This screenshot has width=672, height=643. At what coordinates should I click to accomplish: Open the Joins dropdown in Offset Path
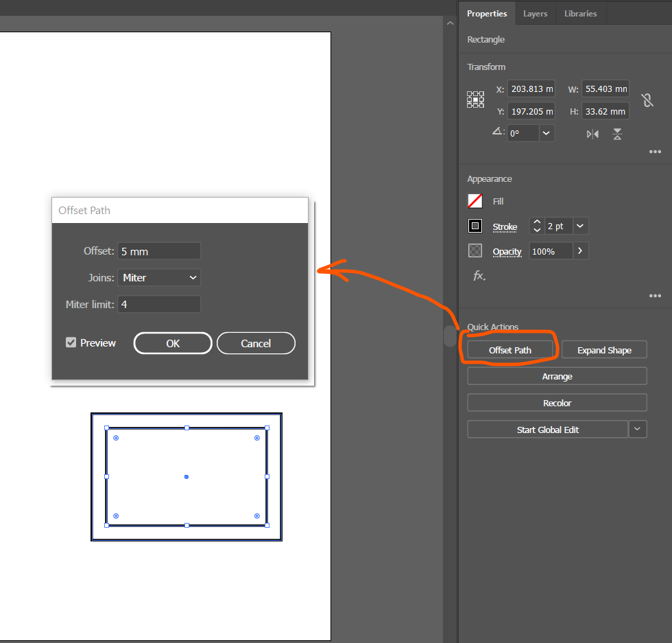(x=158, y=277)
